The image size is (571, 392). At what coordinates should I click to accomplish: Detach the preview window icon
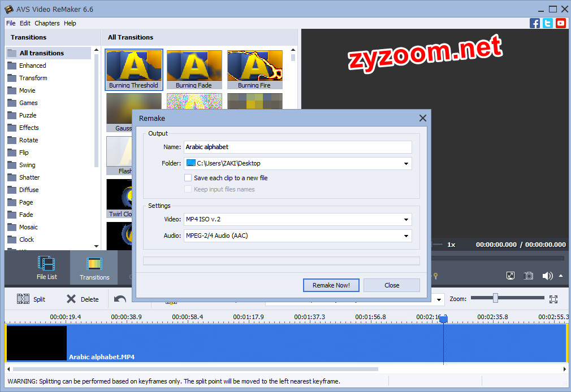(511, 276)
